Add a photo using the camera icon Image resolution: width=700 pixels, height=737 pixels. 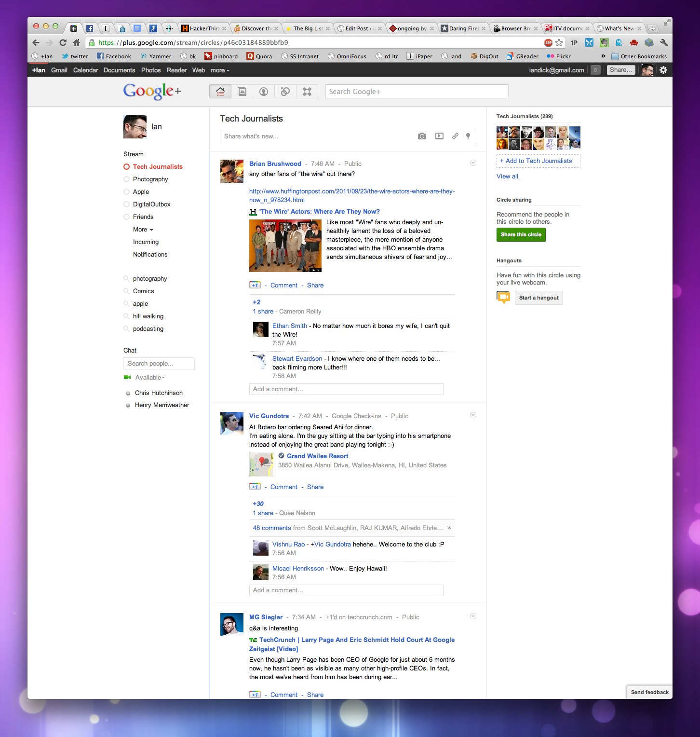tap(422, 136)
